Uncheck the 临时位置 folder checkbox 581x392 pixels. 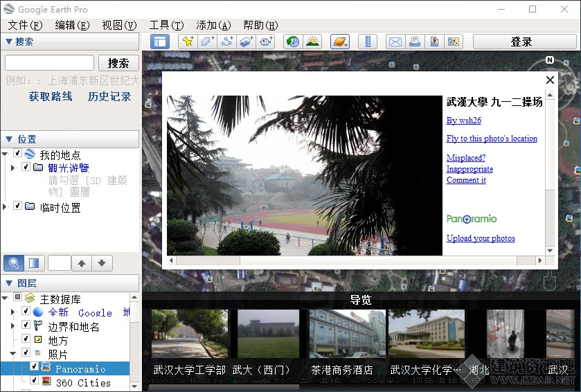17,205
